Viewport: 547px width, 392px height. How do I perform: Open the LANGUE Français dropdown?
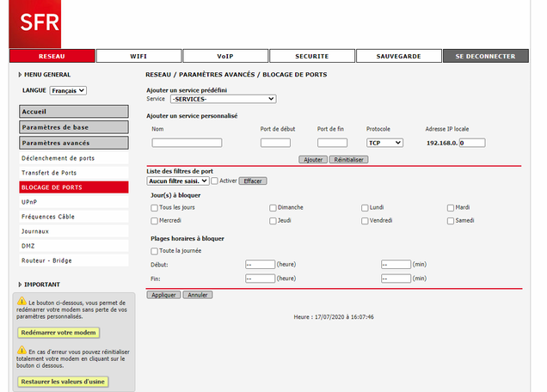coord(68,90)
